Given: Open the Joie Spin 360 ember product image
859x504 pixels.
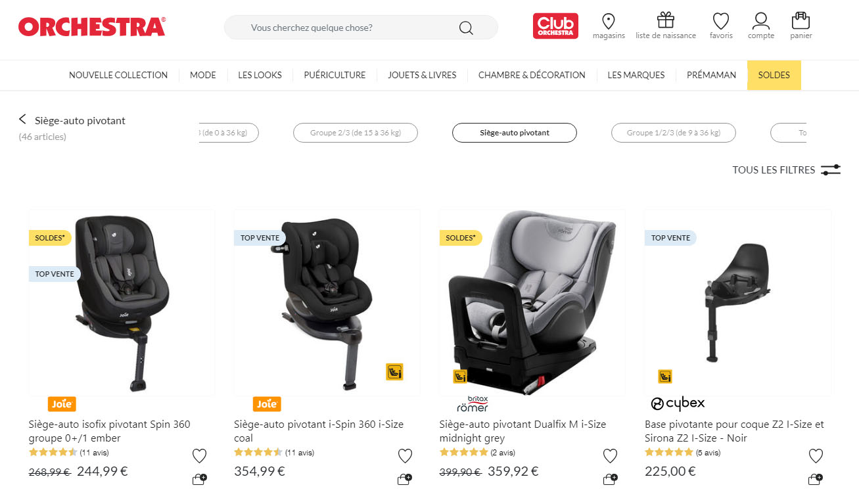Looking at the screenshot, I should pos(122,303).
